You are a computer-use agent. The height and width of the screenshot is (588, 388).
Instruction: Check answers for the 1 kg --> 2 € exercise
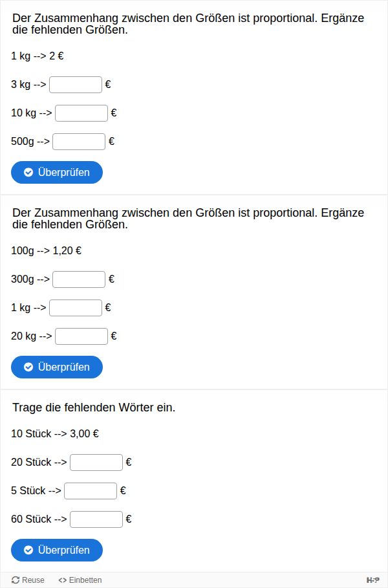pyautogui.click(x=57, y=172)
